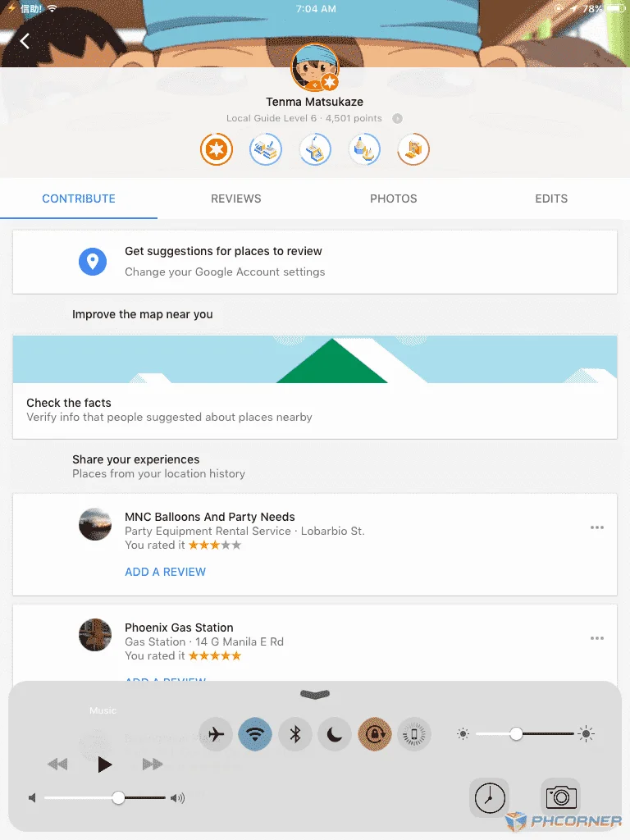630x840 pixels.
Task: Tap the low brightness sun icon
Action: point(463,734)
